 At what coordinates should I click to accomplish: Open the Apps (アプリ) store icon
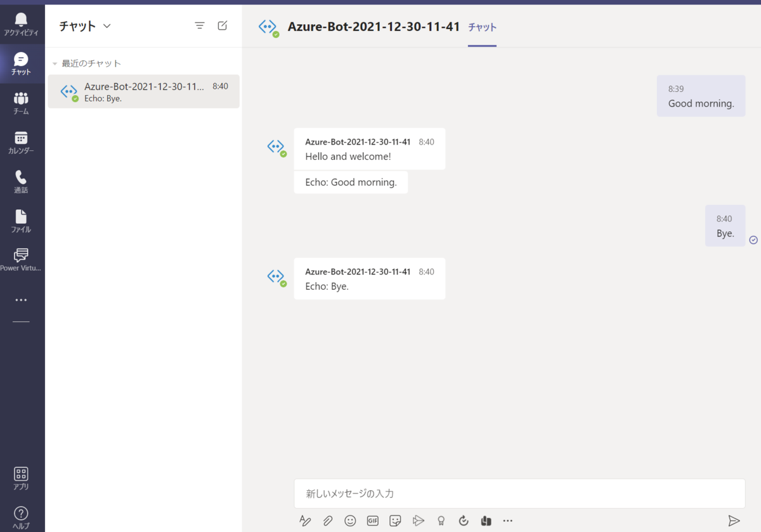coord(21,478)
